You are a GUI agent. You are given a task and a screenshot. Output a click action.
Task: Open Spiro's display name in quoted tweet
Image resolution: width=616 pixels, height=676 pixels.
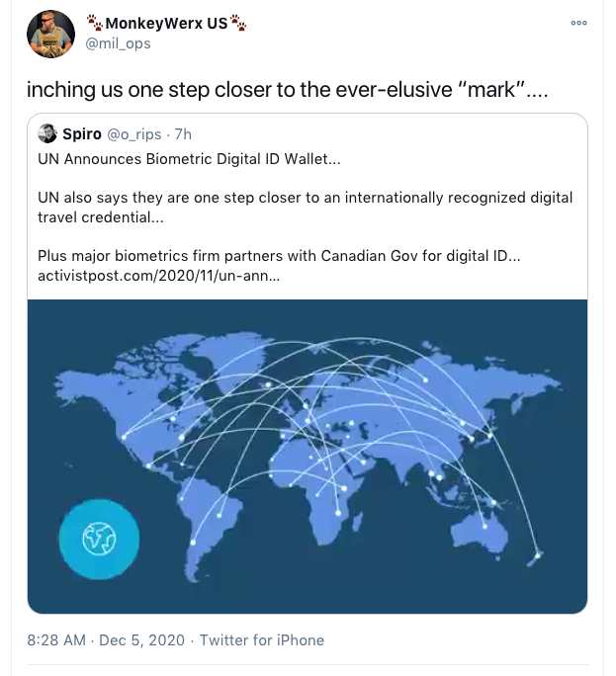[x=83, y=133]
